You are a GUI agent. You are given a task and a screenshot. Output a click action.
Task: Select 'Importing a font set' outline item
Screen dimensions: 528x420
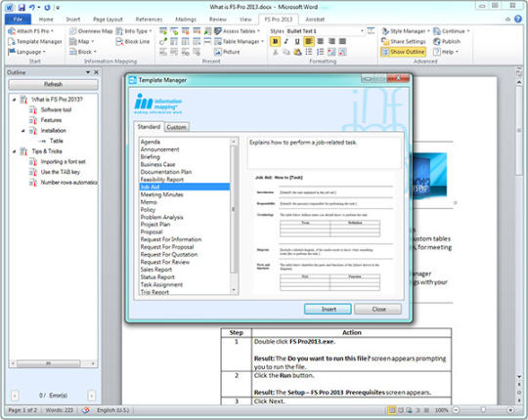tap(63, 162)
